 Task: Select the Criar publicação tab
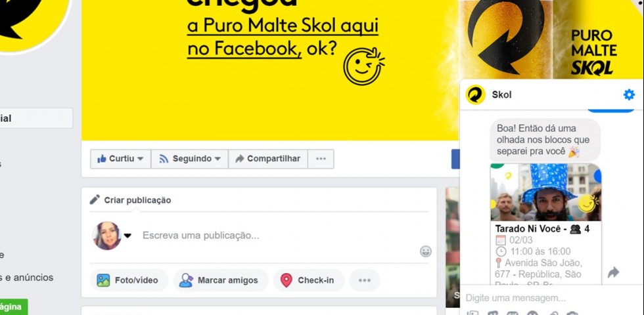[131, 200]
